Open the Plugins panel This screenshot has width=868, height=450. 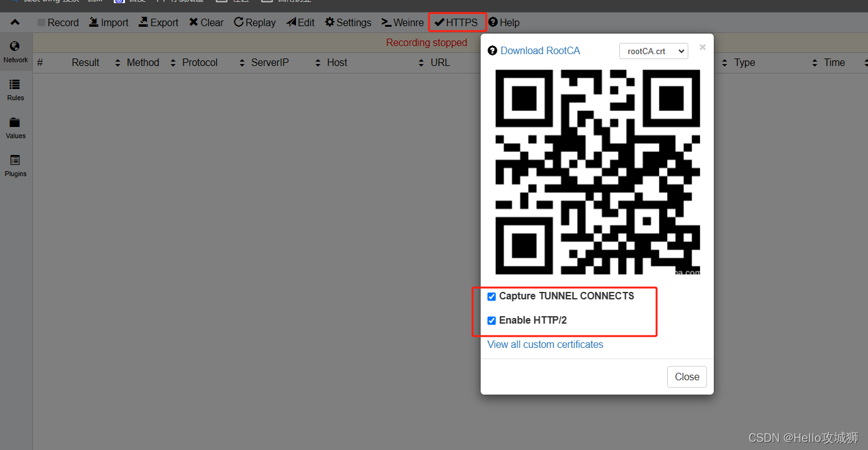pyautogui.click(x=16, y=166)
